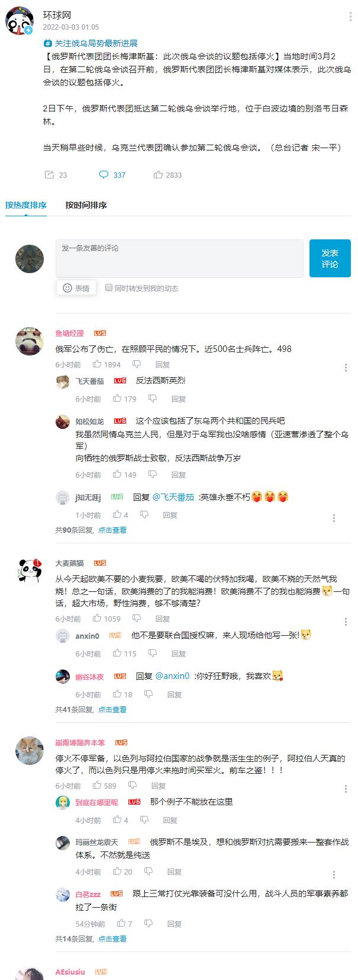This screenshot has height=980, width=358.
Task: Thumbs up anxin0's reply with 115 likes
Action: click(x=117, y=653)
